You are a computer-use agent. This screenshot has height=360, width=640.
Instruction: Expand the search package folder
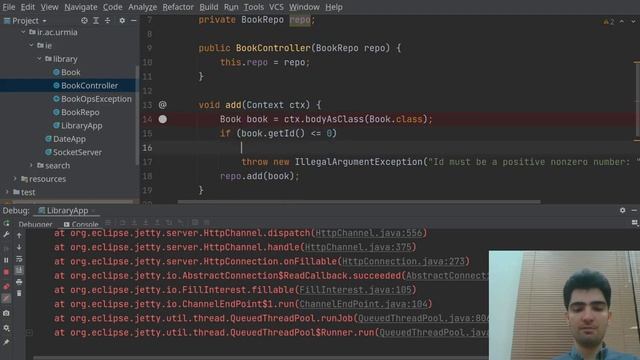tap(31, 165)
